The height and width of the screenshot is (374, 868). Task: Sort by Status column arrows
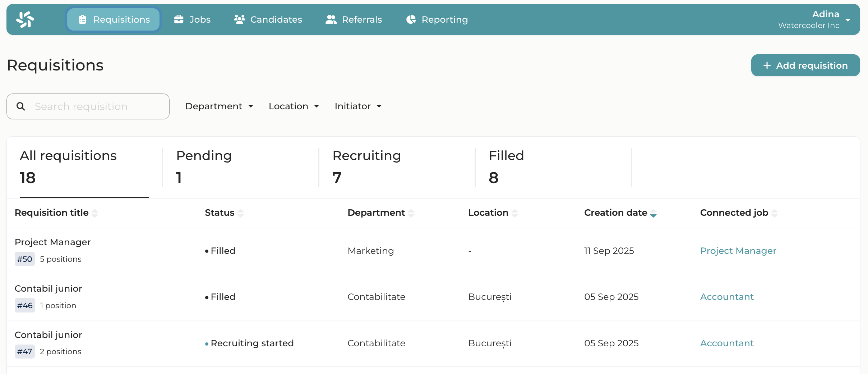240,213
